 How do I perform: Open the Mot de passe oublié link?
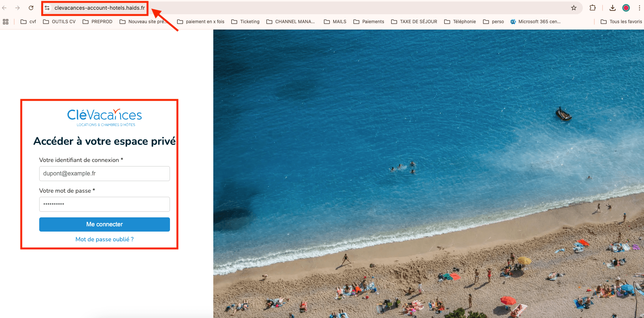point(105,239)
